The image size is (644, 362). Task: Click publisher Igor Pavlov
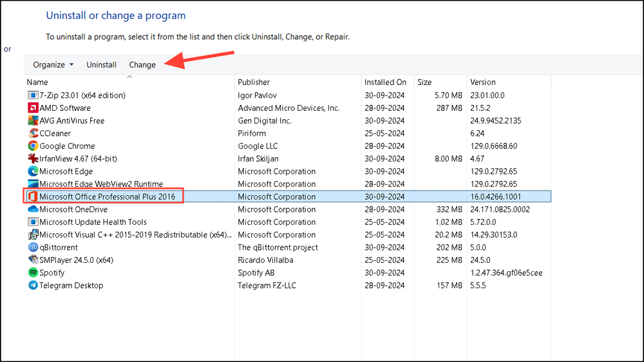pos(257,95)
